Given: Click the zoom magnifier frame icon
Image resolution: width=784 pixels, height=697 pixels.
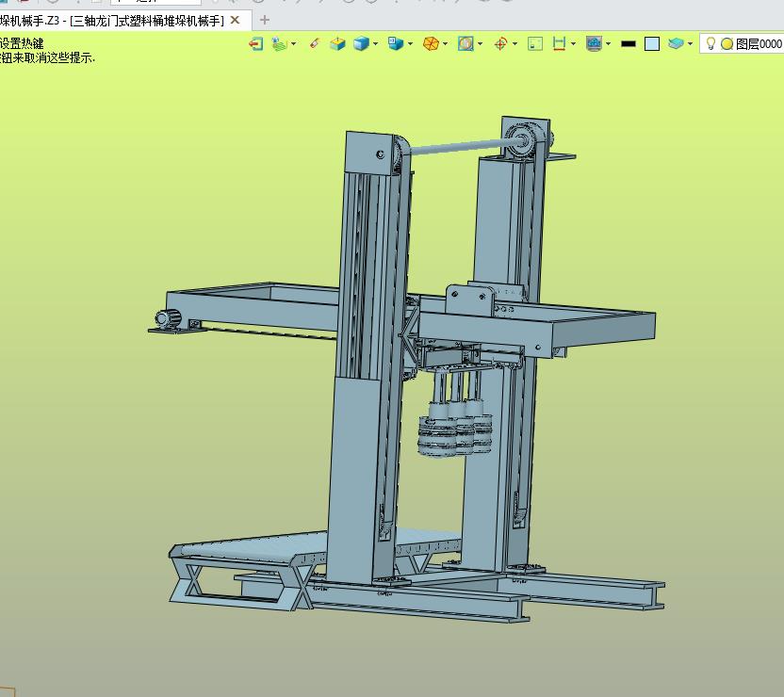Looking at the screenshot, I should (x=465, y=44).
